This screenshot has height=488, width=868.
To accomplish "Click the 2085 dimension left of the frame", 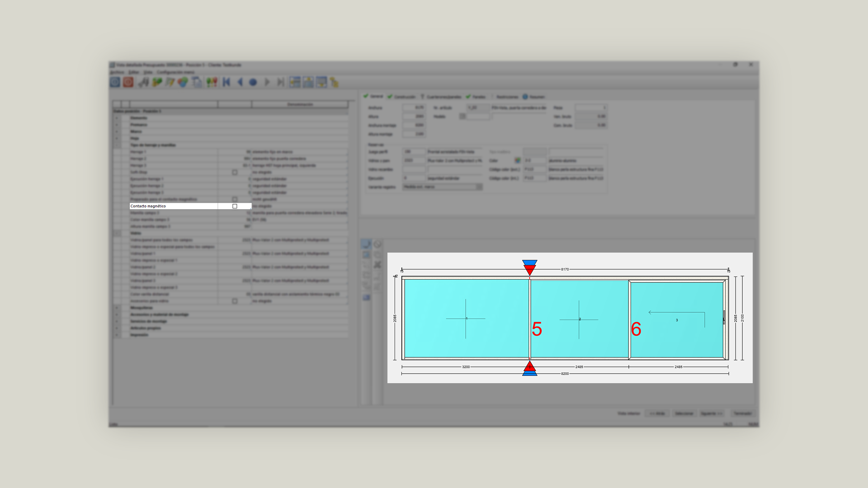I will tap(395, 318).
